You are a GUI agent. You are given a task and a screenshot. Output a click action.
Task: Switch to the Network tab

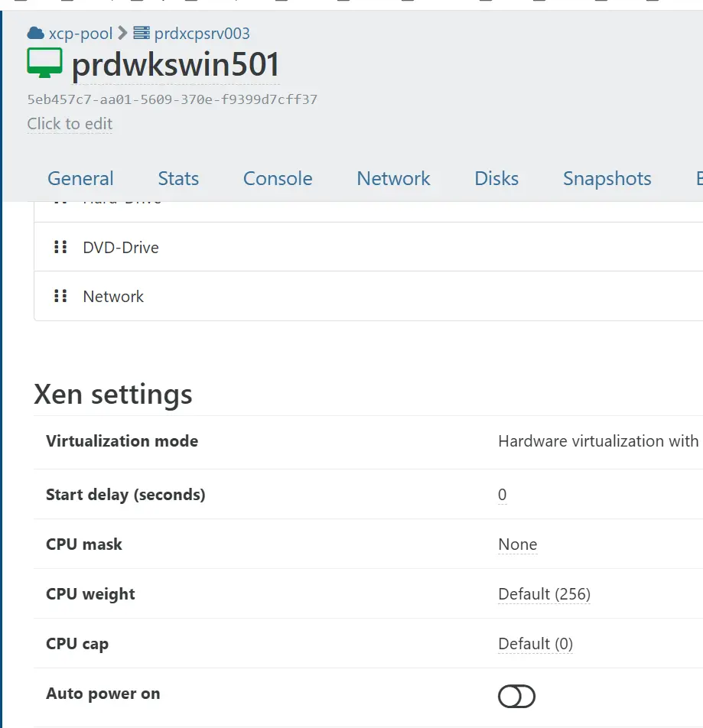point(393,178)
